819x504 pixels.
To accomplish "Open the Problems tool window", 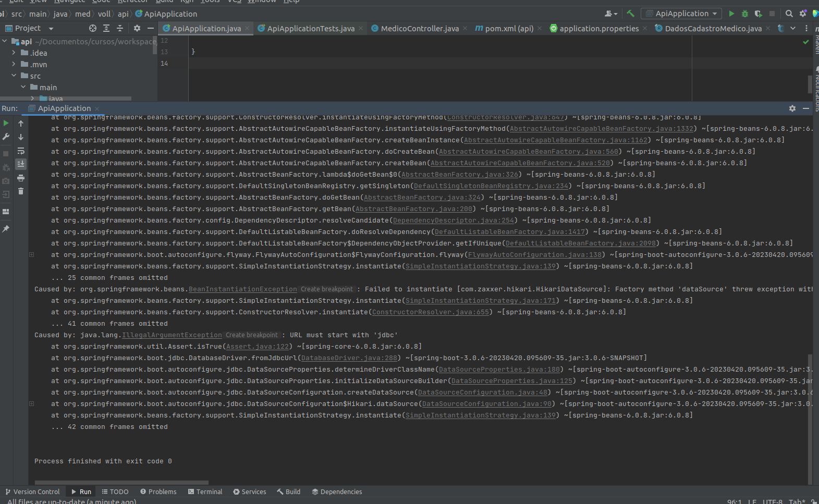I will click(x=158, y=491).
